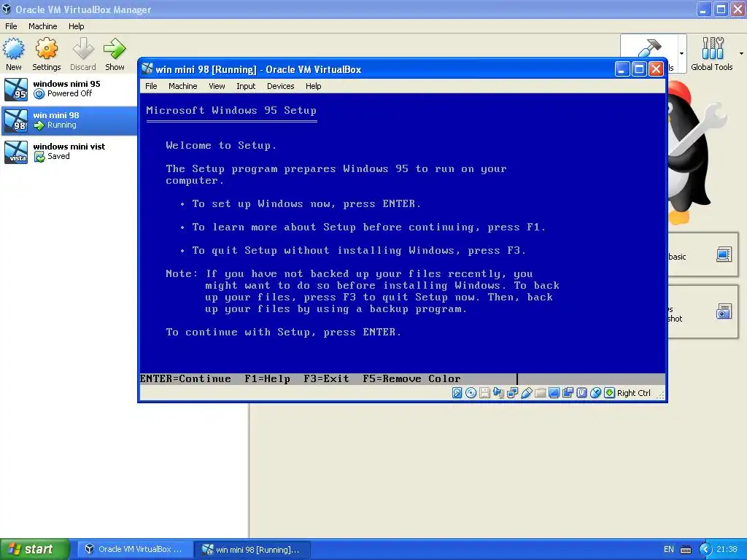The image size is (747, 560).
Task: Switch to Oracle VM VirtualBox taskbar button
Action: pos(134,550)
